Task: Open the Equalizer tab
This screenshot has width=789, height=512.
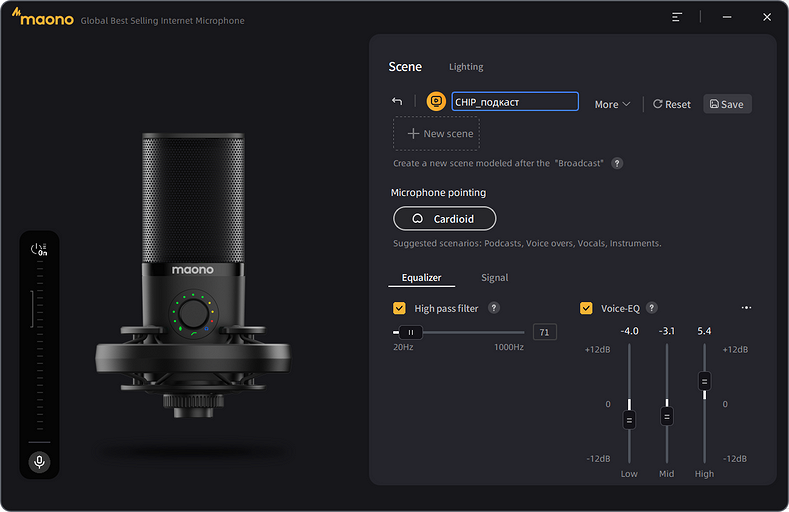Action: [x=421, y=278]
